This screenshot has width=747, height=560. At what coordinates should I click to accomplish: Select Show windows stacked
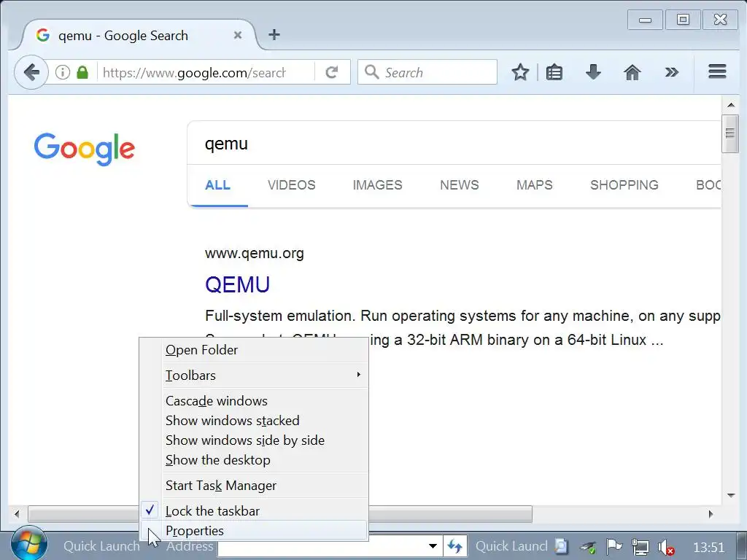pos(254,421)
